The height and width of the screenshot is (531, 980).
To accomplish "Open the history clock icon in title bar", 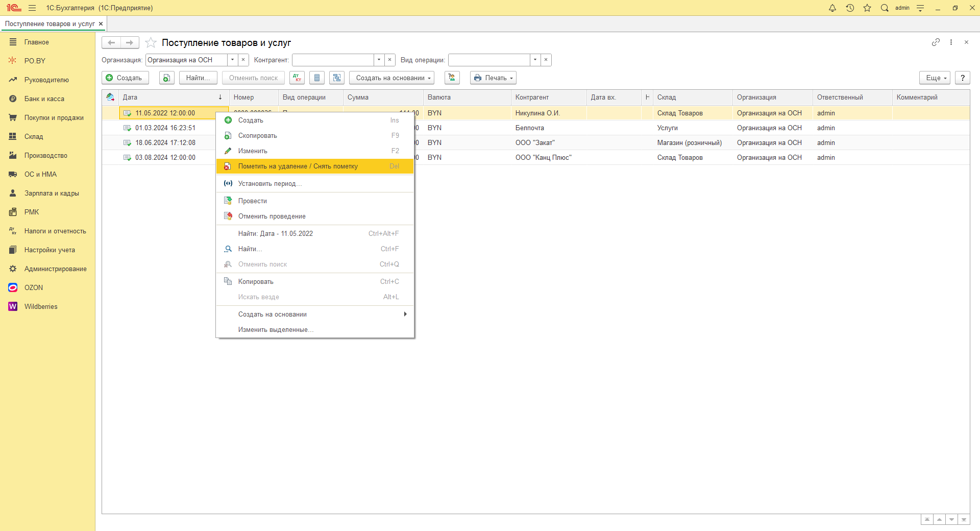I will pos(850,8).
